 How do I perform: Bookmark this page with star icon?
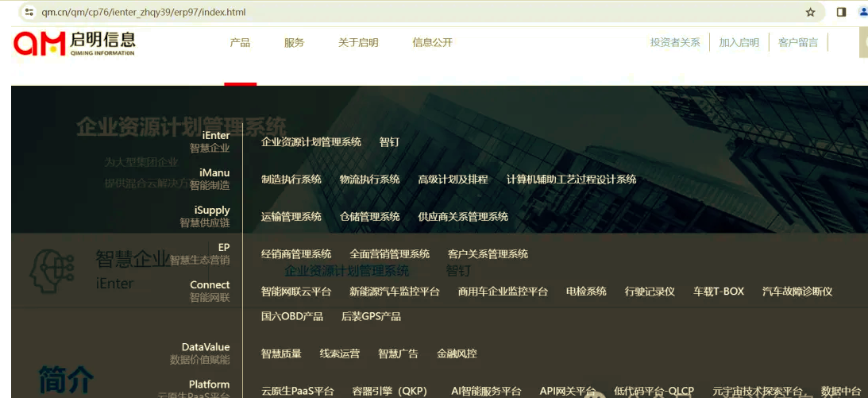pyautogui.click(x=810, y=12)
